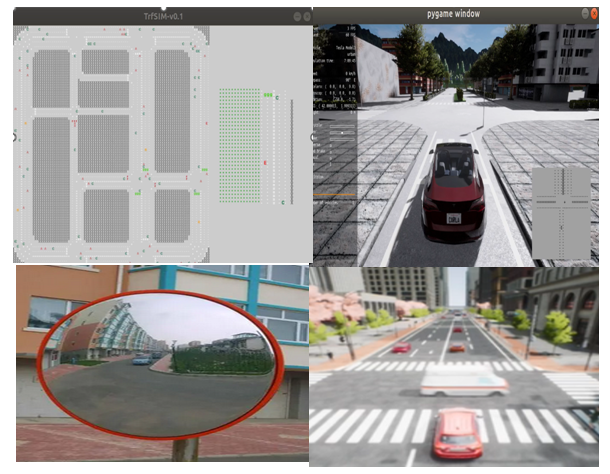The image size is (610, 474).
Task: Close the TrfSIM-v0.1 window
Action: click(307, 17)
